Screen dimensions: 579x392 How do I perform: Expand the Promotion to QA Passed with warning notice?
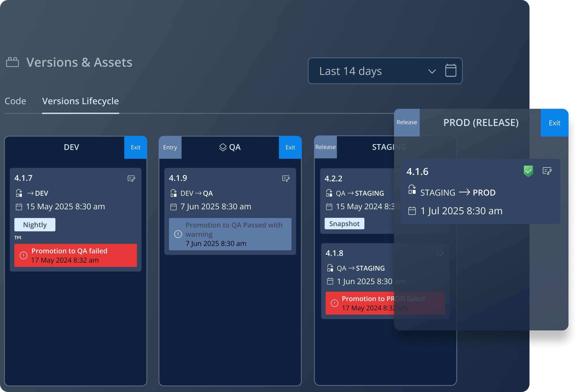point(230,234)
